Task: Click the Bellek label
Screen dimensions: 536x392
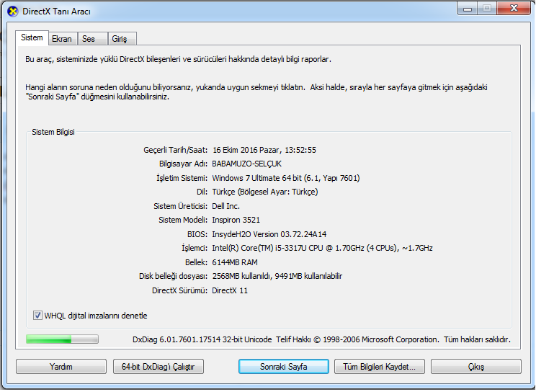Action: pos(196,262)
